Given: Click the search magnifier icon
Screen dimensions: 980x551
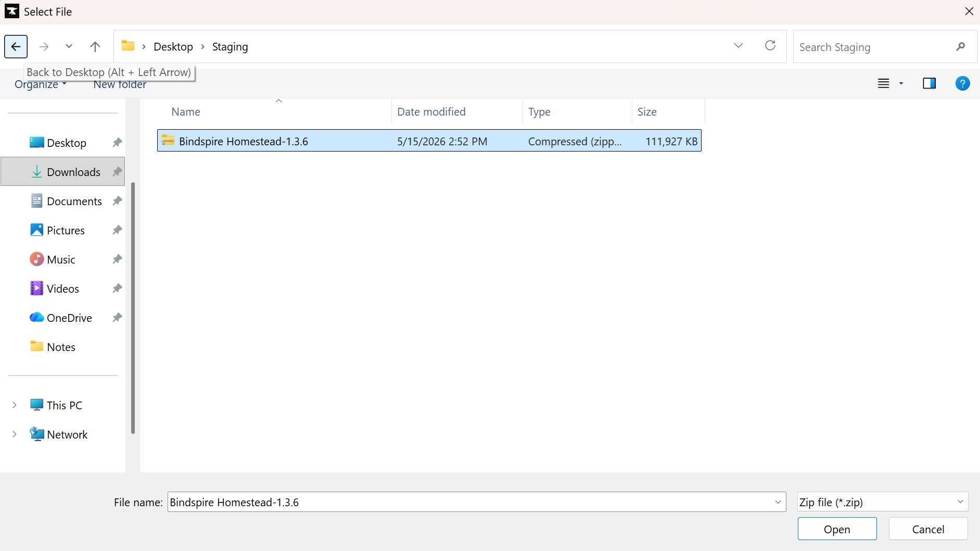Looking at the screenshot, I should pos(961,47).
